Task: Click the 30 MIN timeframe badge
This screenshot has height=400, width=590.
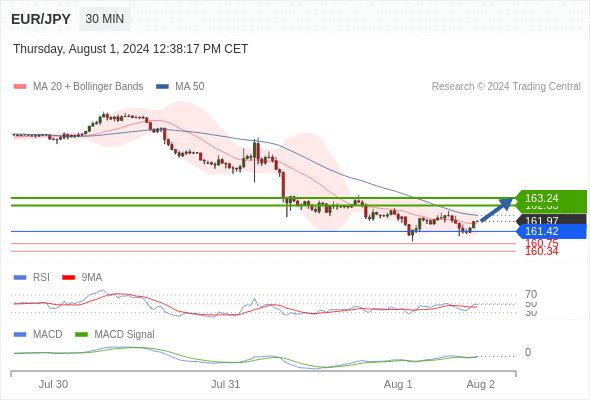Action: (105, 19)
